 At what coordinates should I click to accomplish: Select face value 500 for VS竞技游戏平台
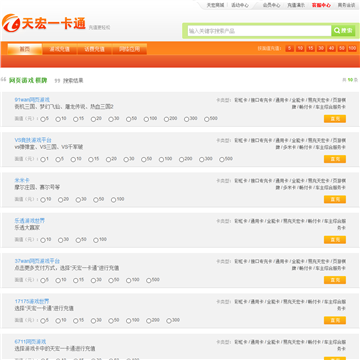(222, 160)
